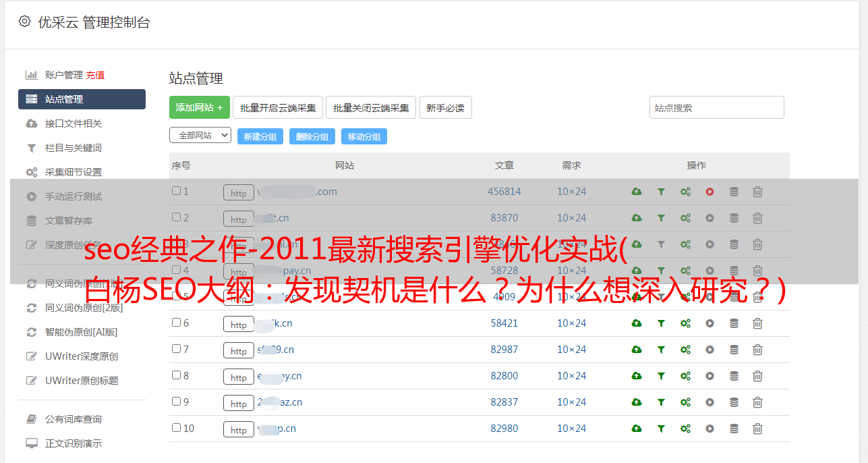868x463 pixels.
Task: Open UWriter深度原创 sidebar item
Action: 82,356
